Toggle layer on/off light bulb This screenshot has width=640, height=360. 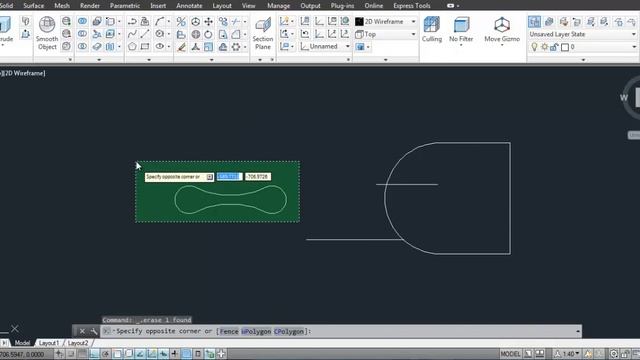point(534,47)
